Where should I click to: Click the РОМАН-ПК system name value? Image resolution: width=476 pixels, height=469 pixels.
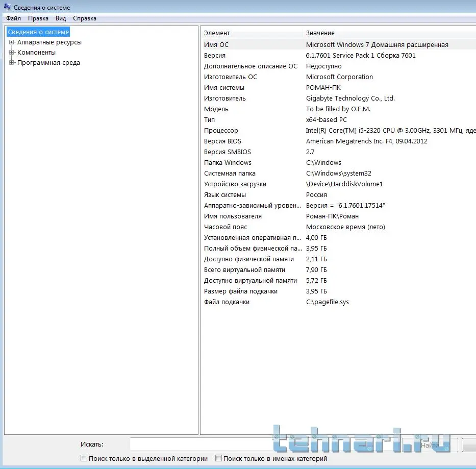coord(323,87)
